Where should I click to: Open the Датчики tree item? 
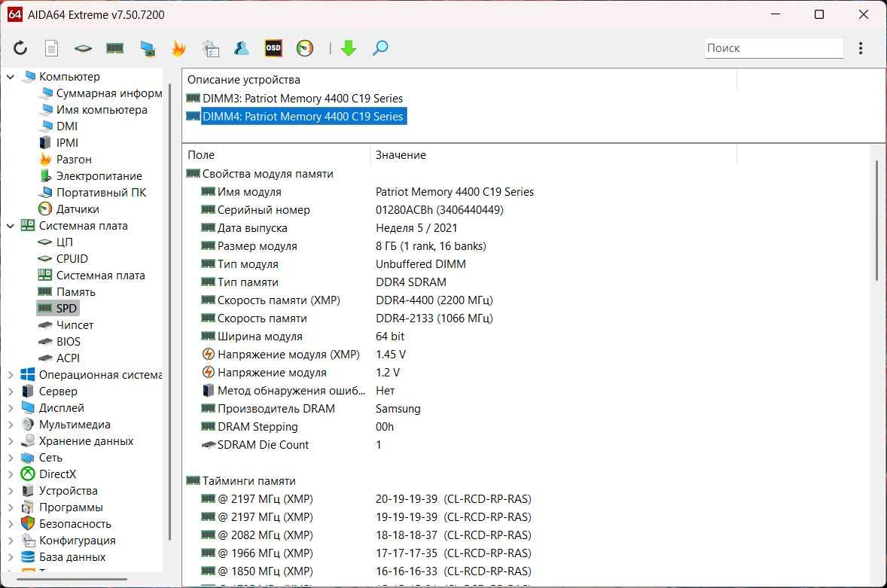[x=69, y=209]
